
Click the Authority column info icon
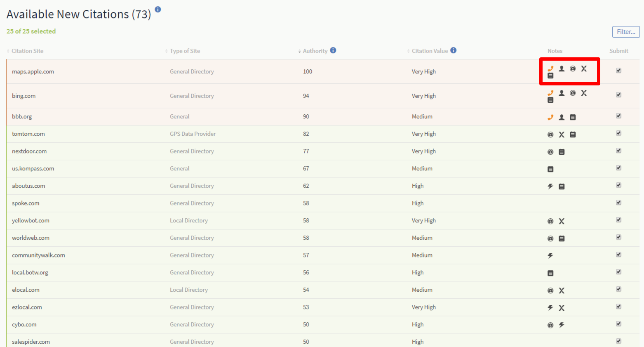coord(333,50)
